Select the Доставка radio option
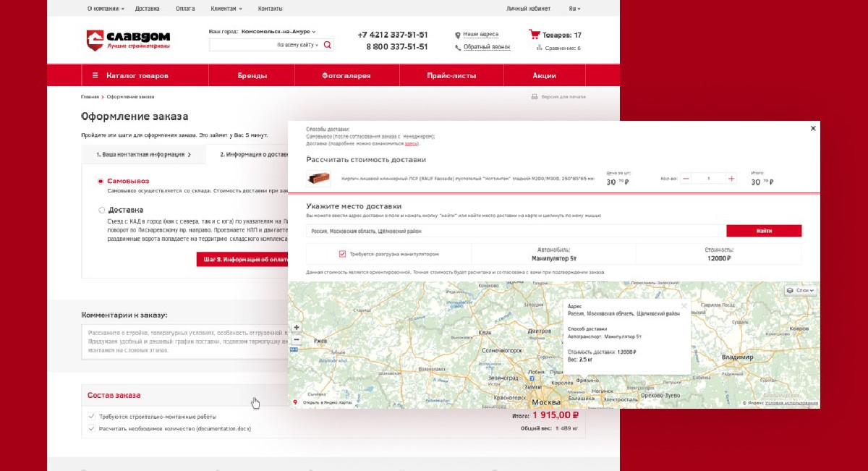 (x=101, y=211)
